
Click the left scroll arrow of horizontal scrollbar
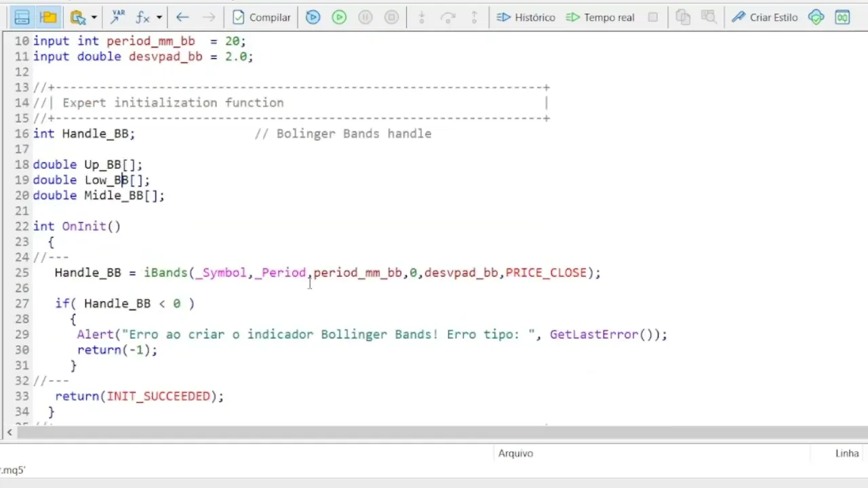[x=9, y=432]
